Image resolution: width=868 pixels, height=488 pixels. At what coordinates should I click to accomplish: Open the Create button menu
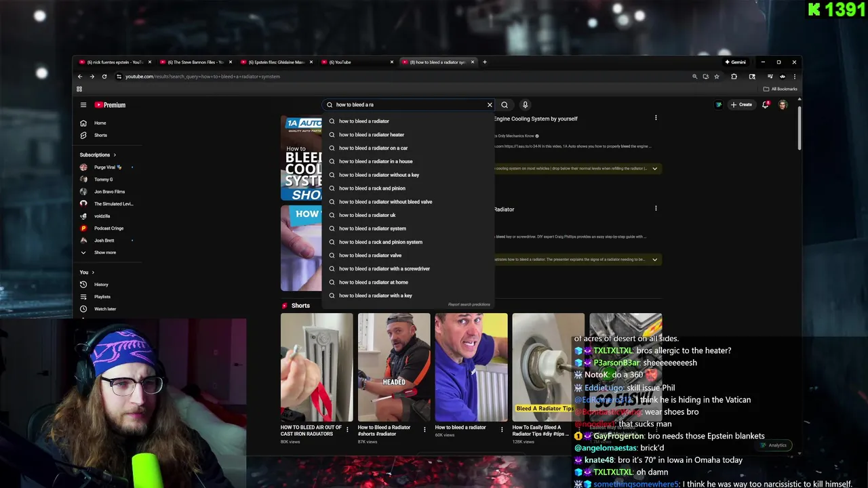(x=741, y=105)
